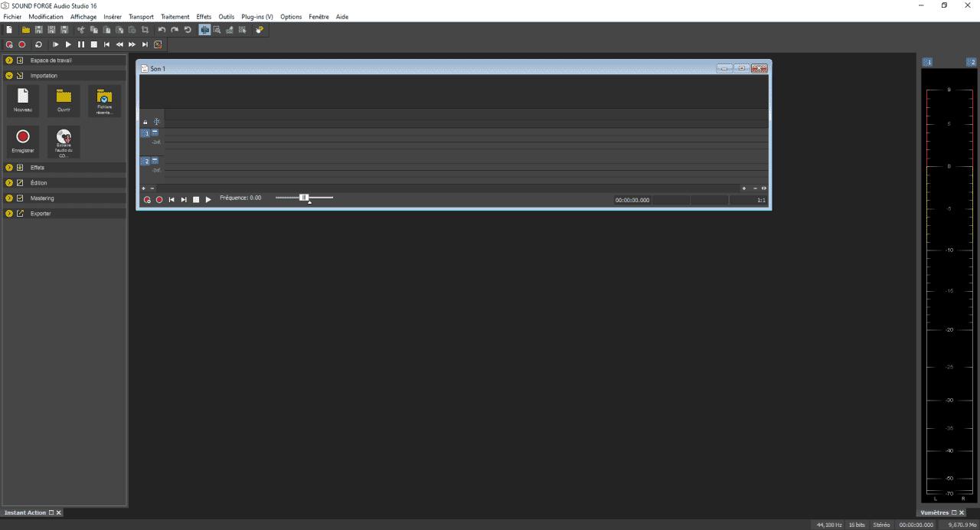980x530 pixels.
Task: Click the Crop/Trim icon in the toolbar
Action: pos(146,29)
